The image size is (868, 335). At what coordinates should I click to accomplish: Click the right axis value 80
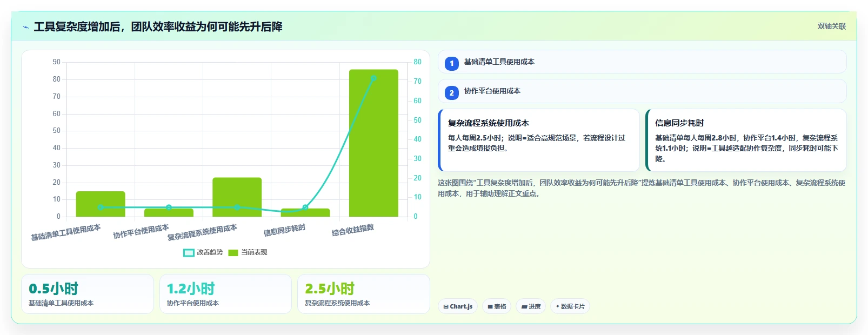pyautogui.click(x=417, y=62)
